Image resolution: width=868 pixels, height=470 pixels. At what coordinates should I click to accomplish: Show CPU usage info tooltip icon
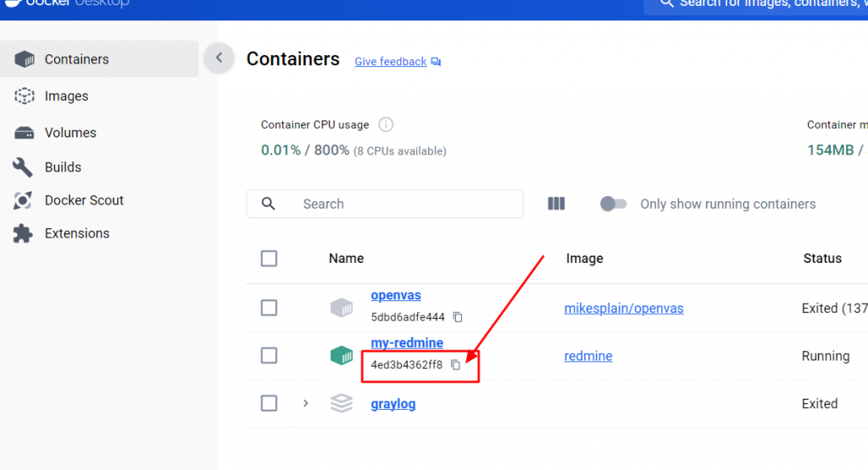[x=386, y=125]
